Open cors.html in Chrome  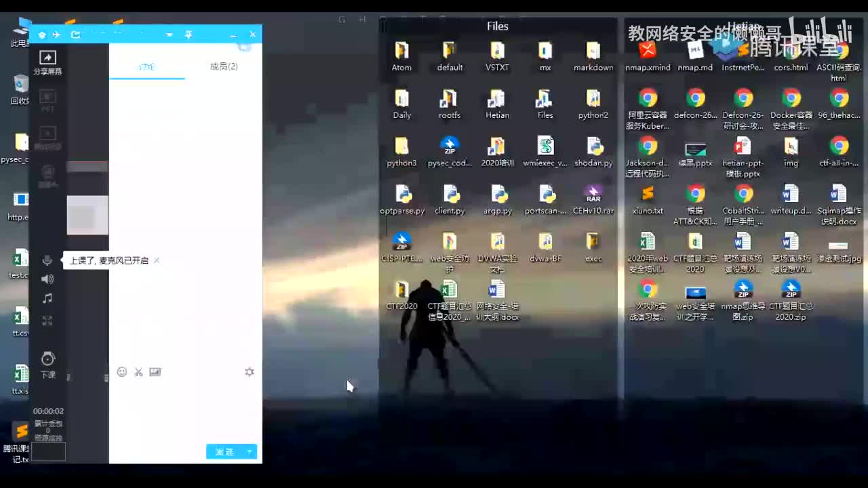[791, 57]
